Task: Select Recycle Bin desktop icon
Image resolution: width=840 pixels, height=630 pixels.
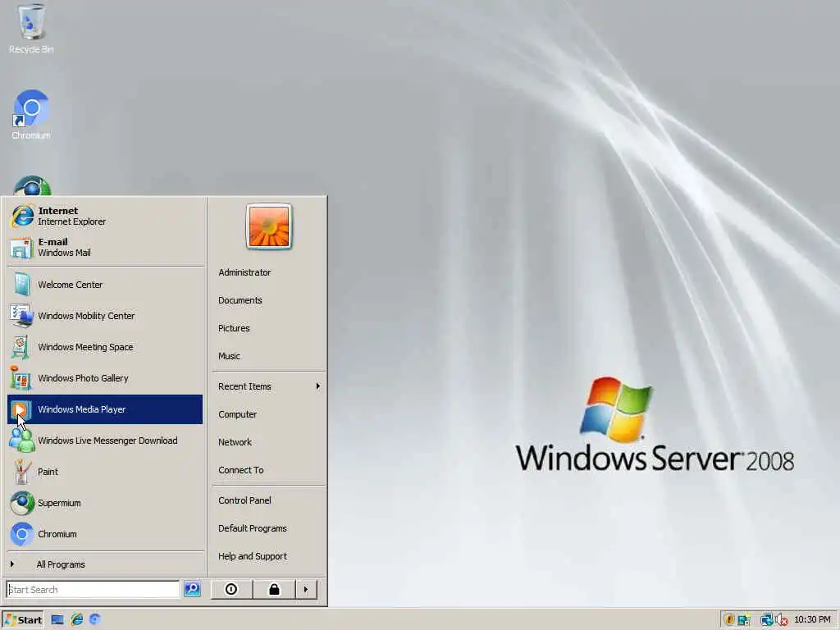Action: click(x=31, y=21)
